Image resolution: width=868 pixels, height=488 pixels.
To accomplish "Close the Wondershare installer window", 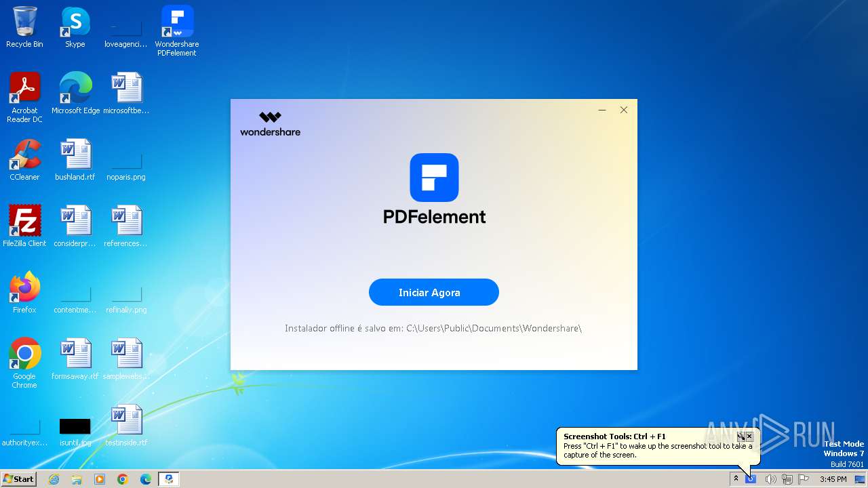I will [x=624, y=110].
